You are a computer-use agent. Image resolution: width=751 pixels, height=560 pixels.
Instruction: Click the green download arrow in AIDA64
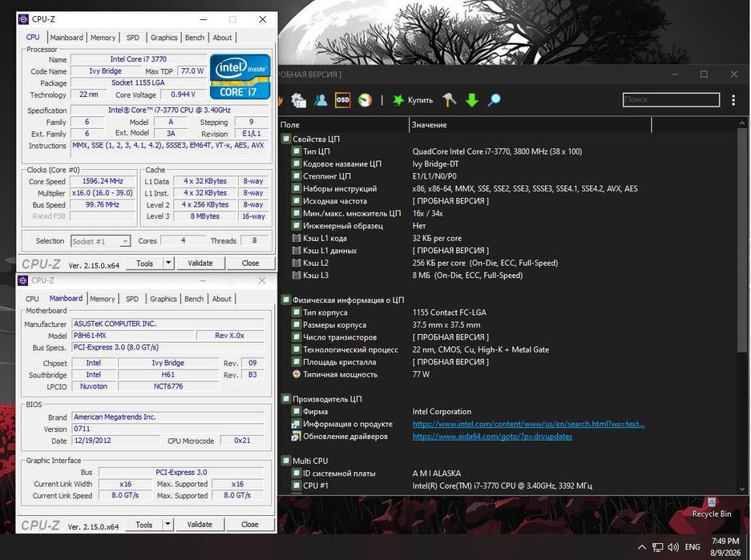pyautogui.click(x=472, y=100)
